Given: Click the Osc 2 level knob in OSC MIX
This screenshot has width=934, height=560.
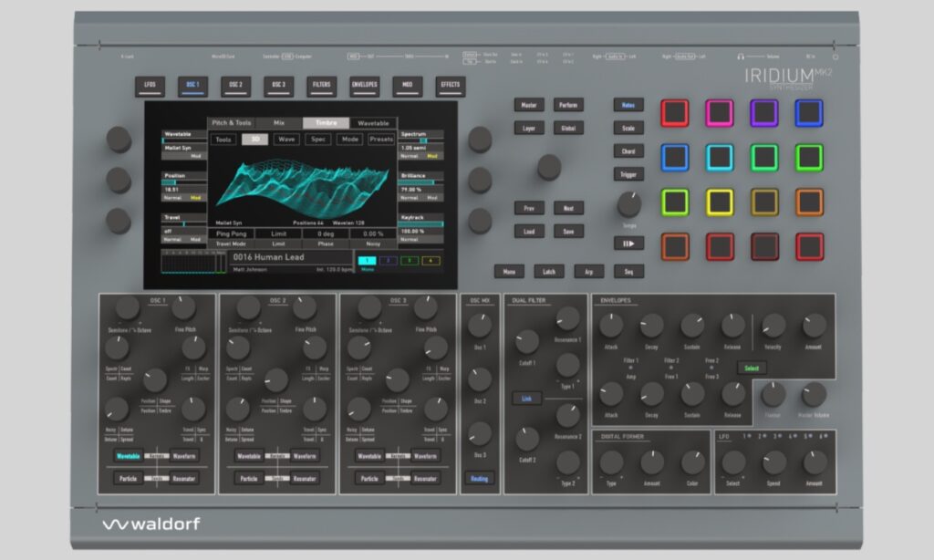Looking at the screenshot, I should pos(480,379).
